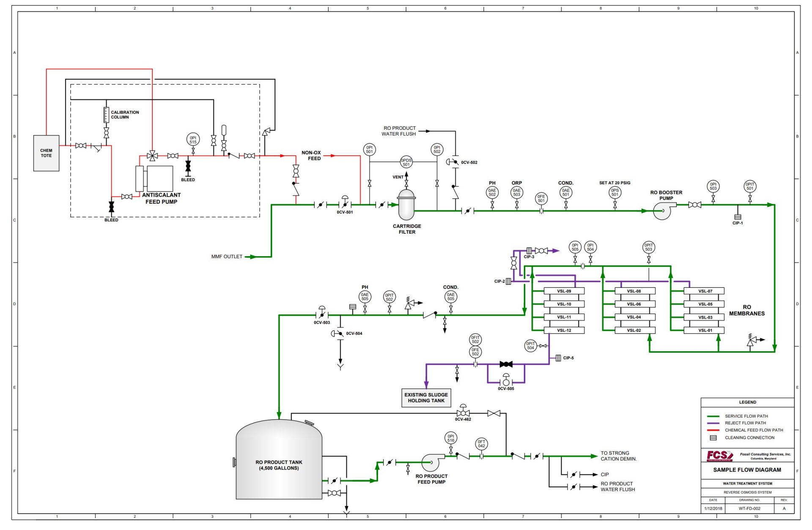Click the Existing Sludge Holding Tank box
The height and width of the screenshot is (530, 812).
[x=426, y=398]
